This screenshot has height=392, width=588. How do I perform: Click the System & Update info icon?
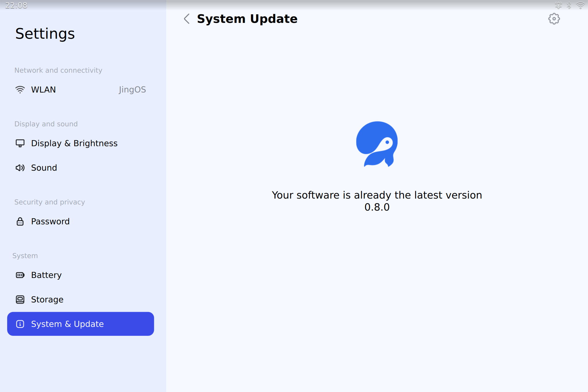20,324
